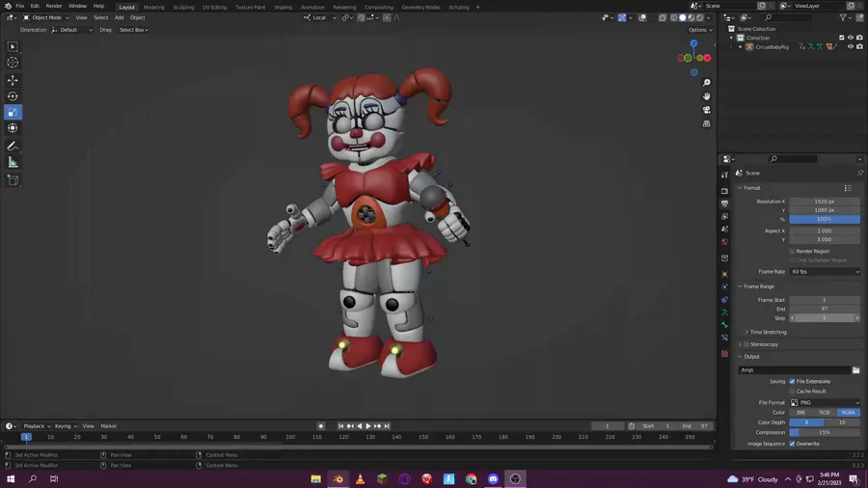Select the Measure tool
This screenshot has width=868, height=488.
click(x=13, y=163)
